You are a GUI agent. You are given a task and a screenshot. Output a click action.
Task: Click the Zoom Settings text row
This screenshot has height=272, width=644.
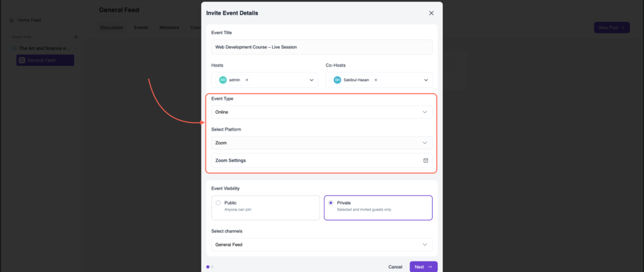[x=321, y=160]
